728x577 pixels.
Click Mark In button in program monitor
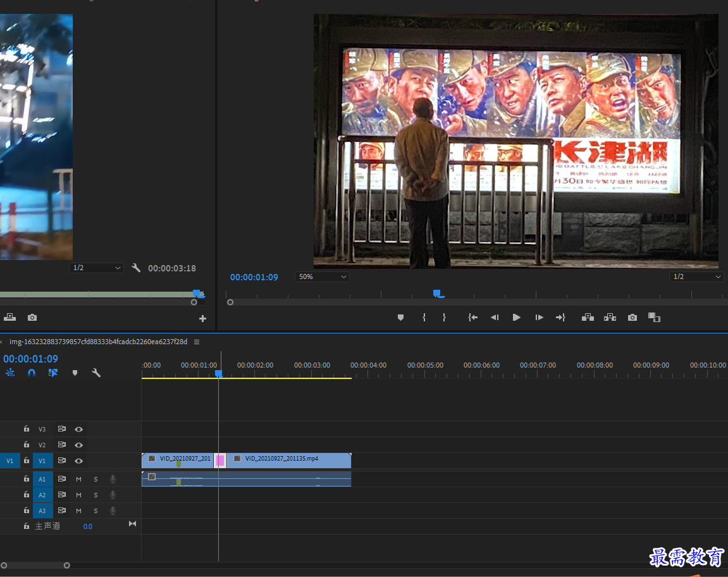coord(424,318)
